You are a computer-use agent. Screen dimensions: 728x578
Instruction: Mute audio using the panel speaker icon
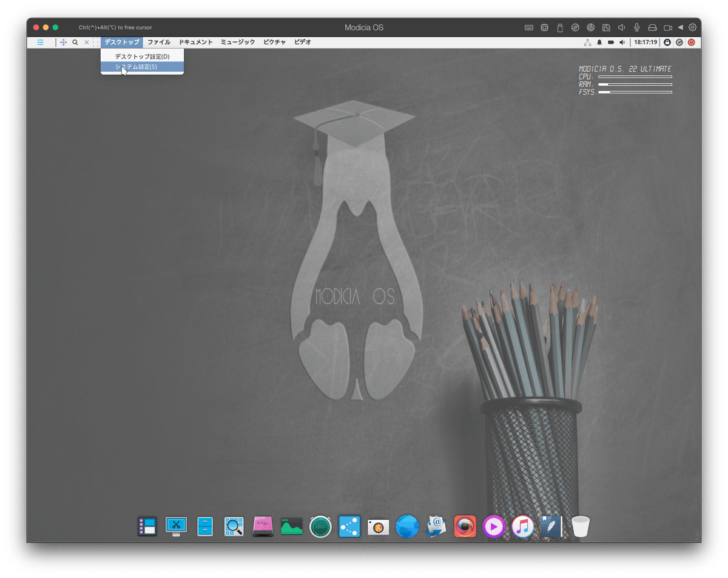click(622, 42)
